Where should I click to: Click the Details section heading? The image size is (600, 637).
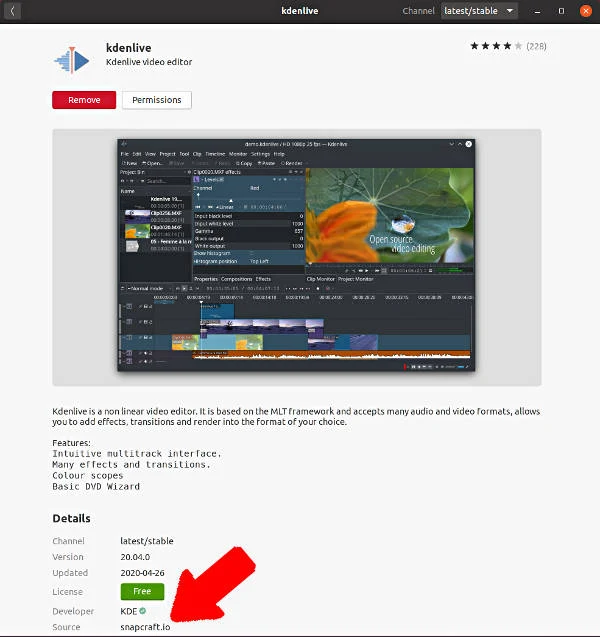[x=71, y=518]
